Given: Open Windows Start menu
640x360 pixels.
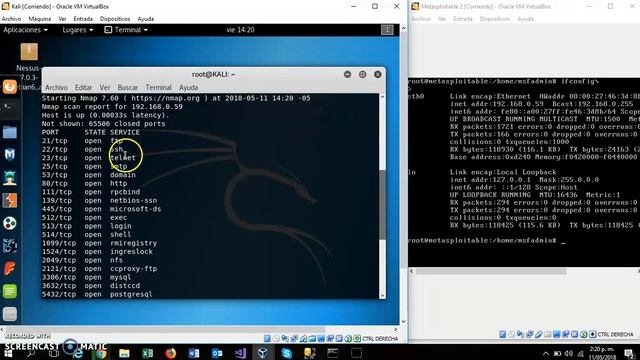Looking at the screenshot, I should (x=8, y=353).
